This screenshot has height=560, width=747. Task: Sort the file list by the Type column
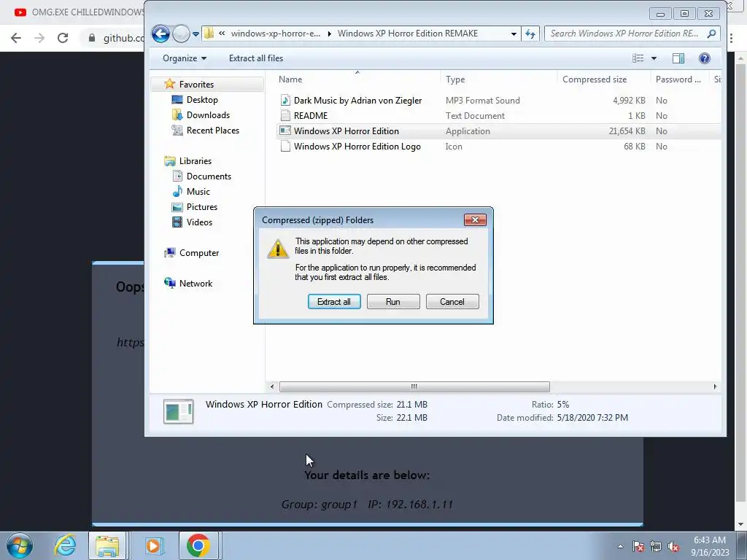point(499,79)
